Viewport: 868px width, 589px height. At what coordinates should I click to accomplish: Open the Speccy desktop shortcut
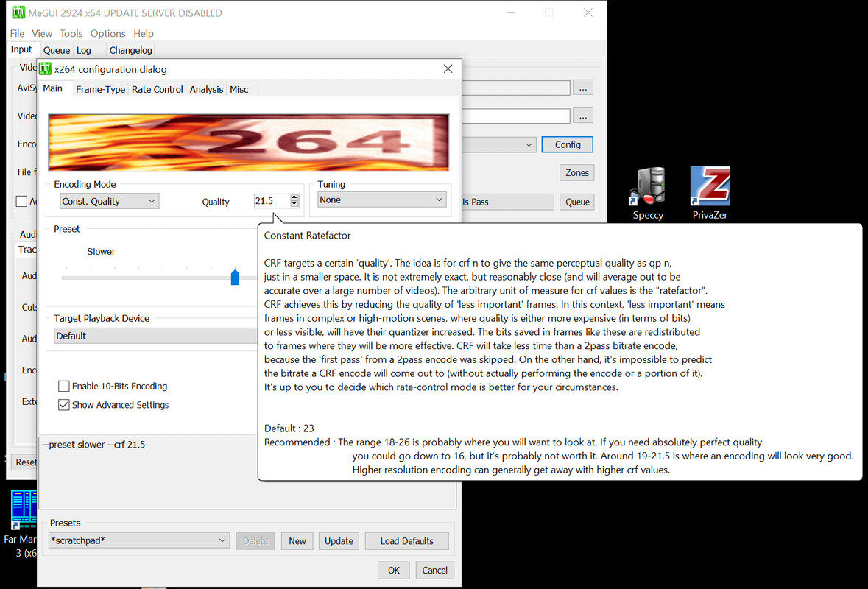(x=648, y=193)
